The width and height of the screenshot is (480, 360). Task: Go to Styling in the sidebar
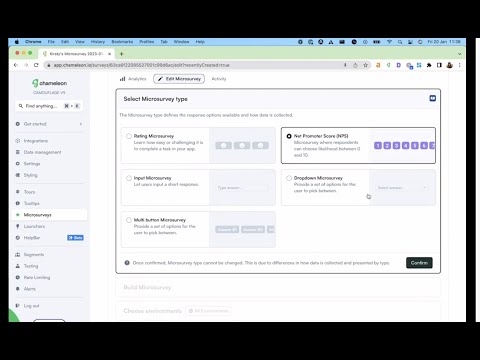(30, 175)
